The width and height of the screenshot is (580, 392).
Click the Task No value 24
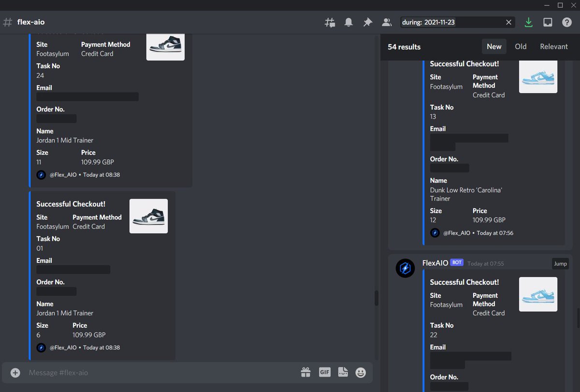[40, 75]
